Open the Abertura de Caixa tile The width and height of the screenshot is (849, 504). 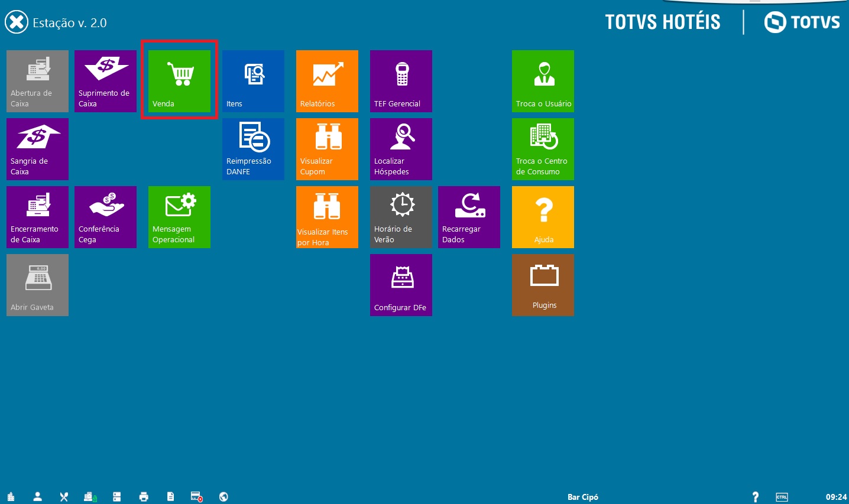point(37,81)
